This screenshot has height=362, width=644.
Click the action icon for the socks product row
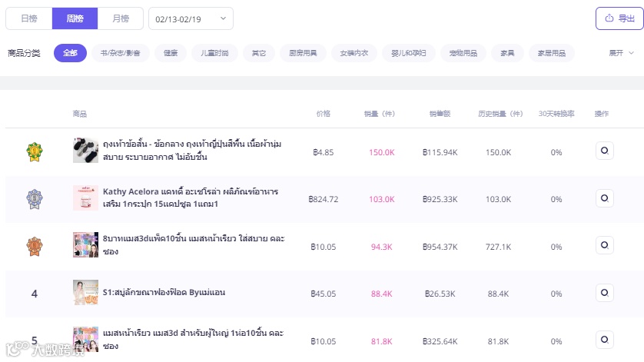click(604, 151)
